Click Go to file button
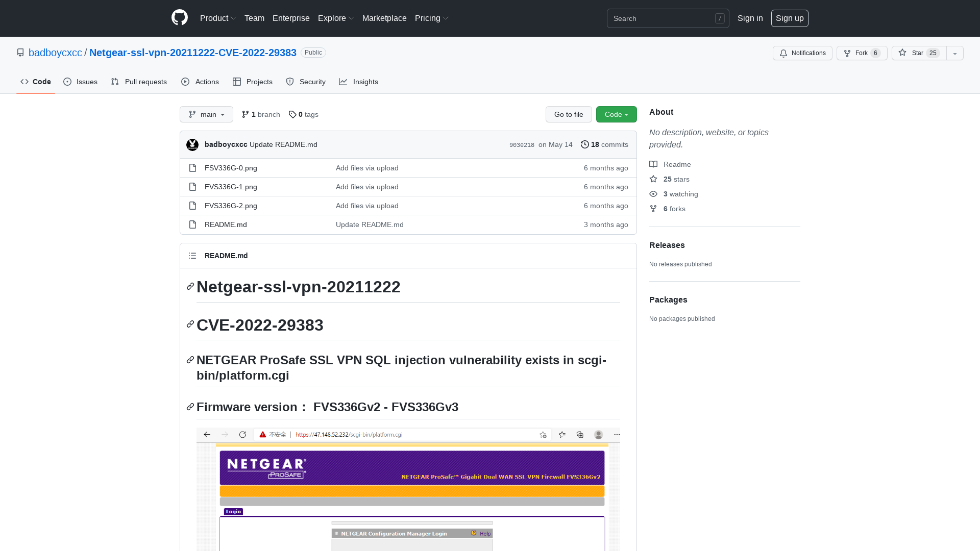This screenshot has width=980, height=551. (569, 114)
